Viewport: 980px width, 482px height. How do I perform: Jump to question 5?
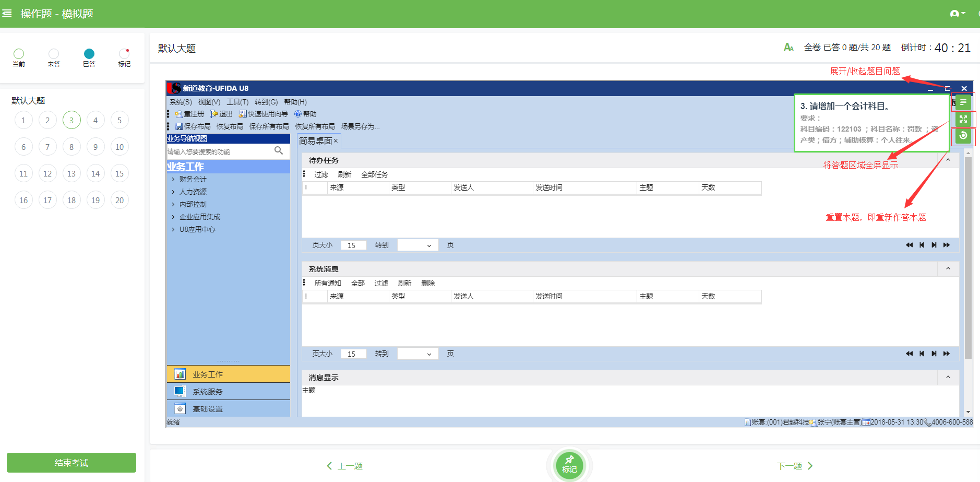[119, 120]
